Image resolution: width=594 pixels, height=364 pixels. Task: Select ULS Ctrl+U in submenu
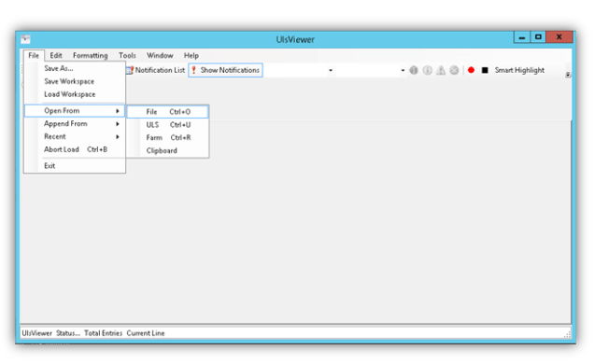(x=167, y=124)
